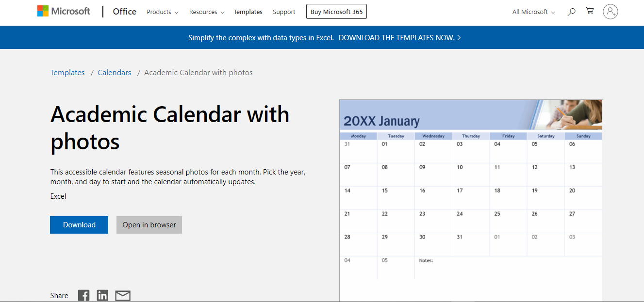
Task: Open the search magnifier icon
Action: [572, 12]
